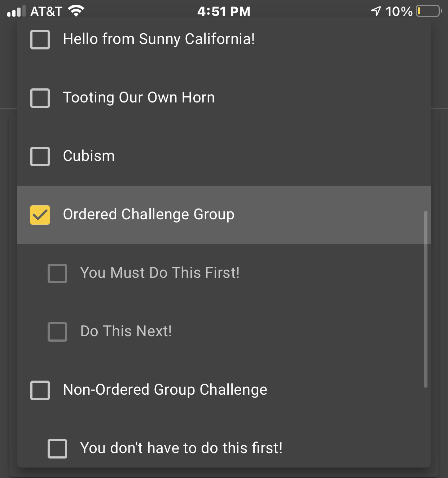The height and width of the screenshot is (478, 448).
Task: Tap the Ordered Challenge Group label
Action: click(149, 215)
